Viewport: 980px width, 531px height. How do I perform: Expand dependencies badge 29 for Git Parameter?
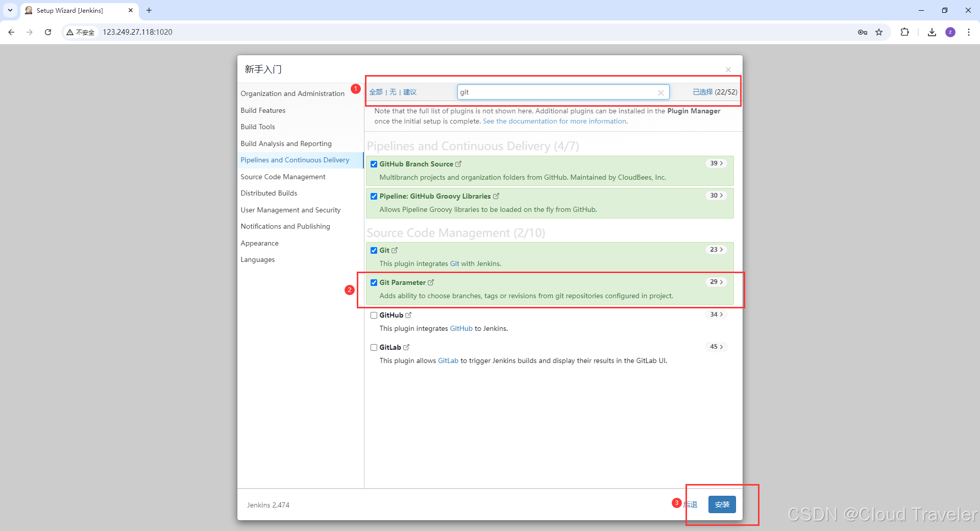pos(717,282)
